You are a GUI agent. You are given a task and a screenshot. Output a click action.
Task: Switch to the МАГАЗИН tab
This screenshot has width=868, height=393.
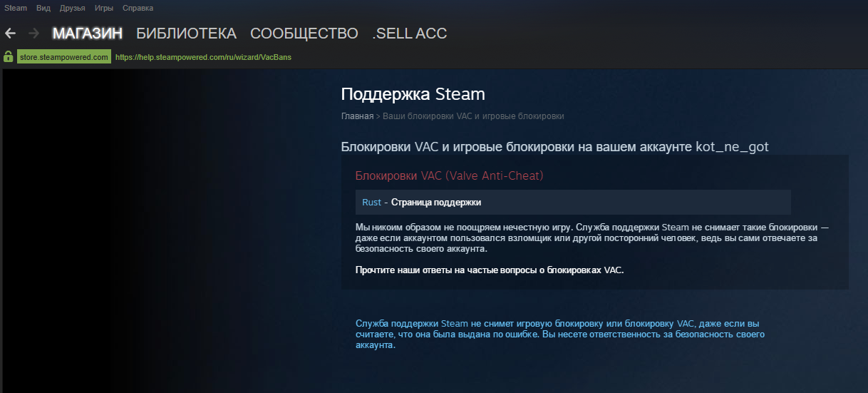(88, 33)
